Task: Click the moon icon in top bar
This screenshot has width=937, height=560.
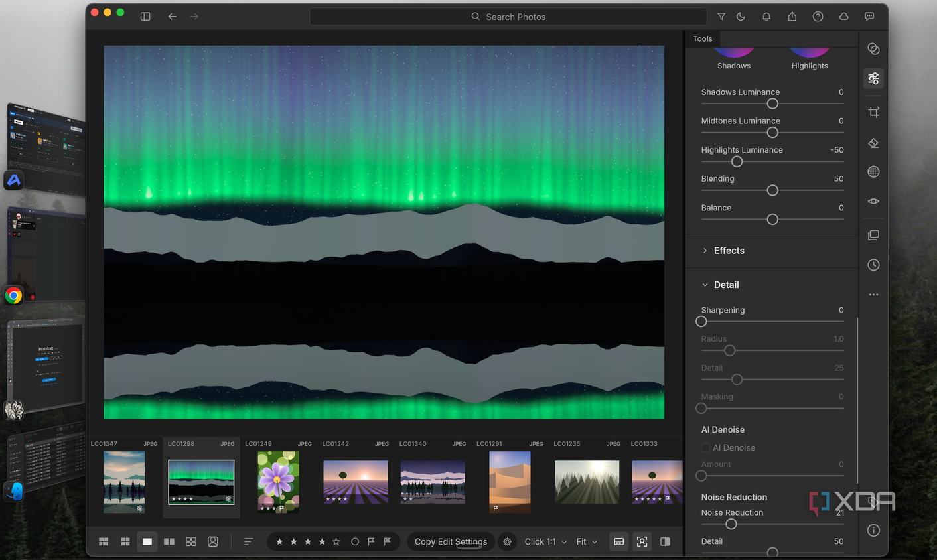Action: click(x=741, y=17)
